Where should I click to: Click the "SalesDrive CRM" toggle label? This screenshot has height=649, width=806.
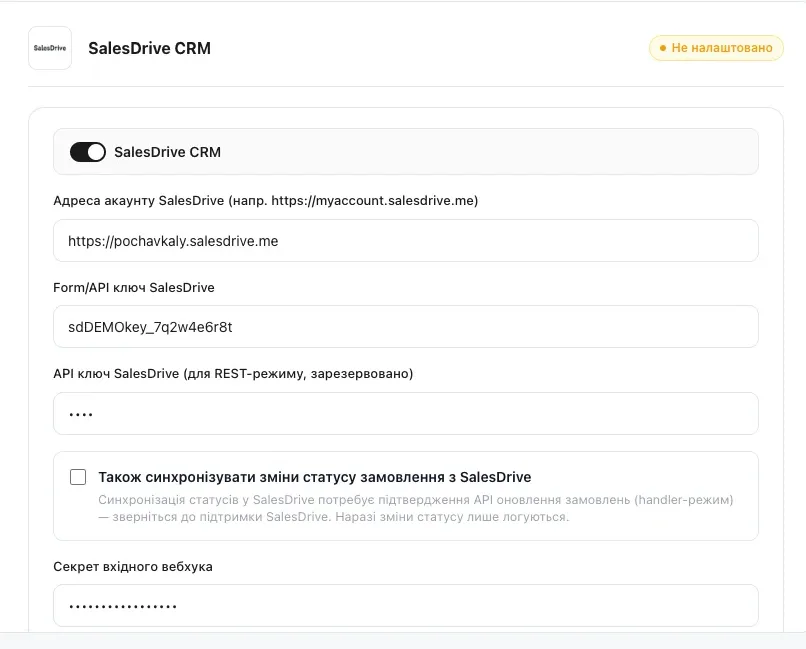point(168,152)
